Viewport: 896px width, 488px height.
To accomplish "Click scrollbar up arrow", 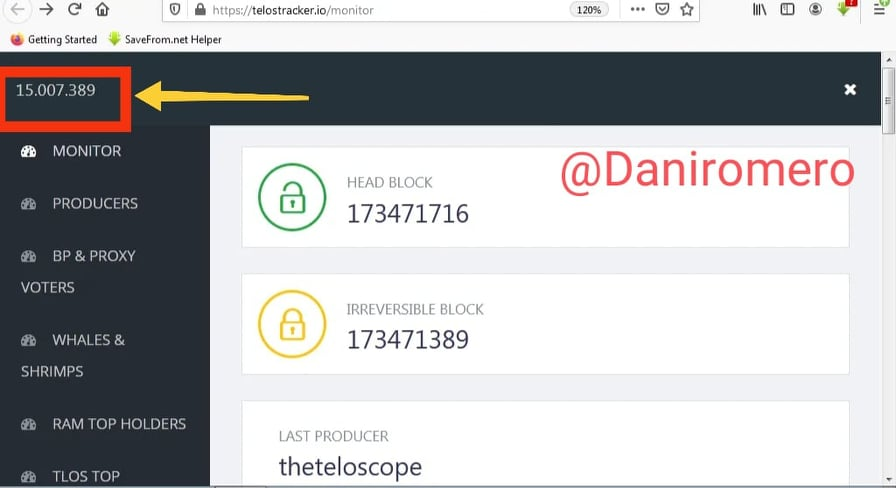I will point(889,59).
